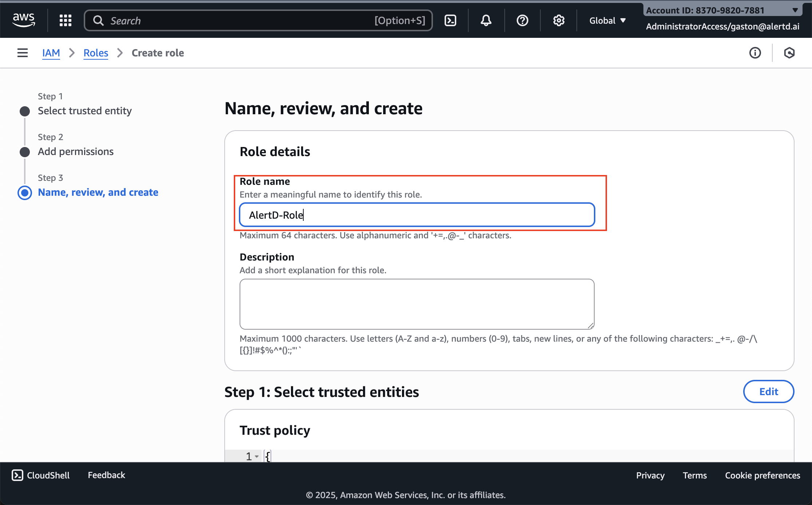
Task: Open the notifications bell
Action: click(486, 20)
